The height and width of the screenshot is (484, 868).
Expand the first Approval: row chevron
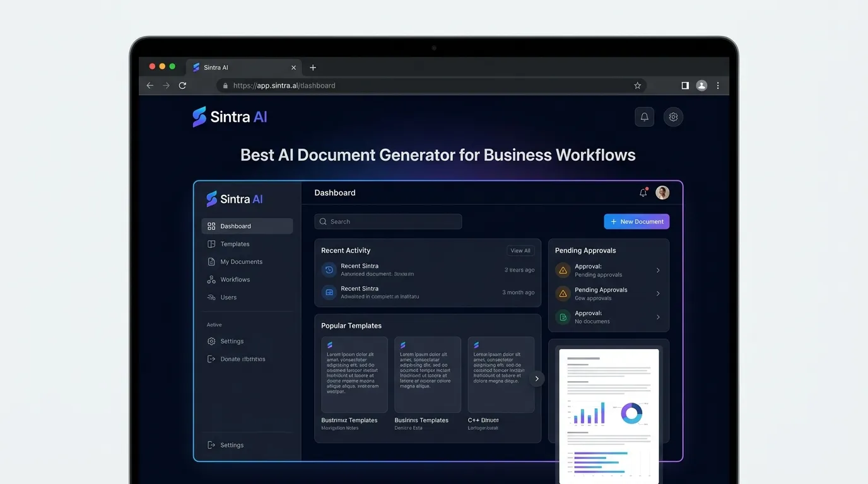coord(658,270)
